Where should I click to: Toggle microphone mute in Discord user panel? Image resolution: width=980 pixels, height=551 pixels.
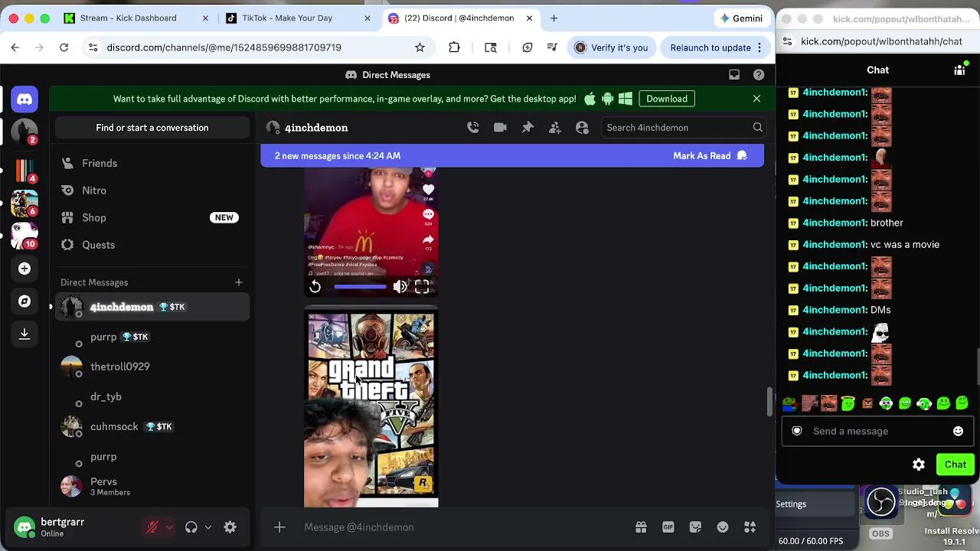pos(152,527)
